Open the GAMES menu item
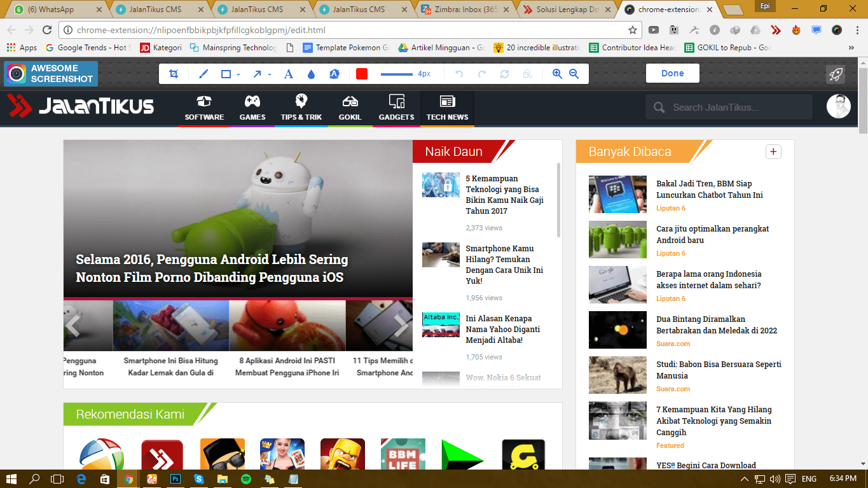The width and height of the screenshot is (868, 488). click(252, 109)
